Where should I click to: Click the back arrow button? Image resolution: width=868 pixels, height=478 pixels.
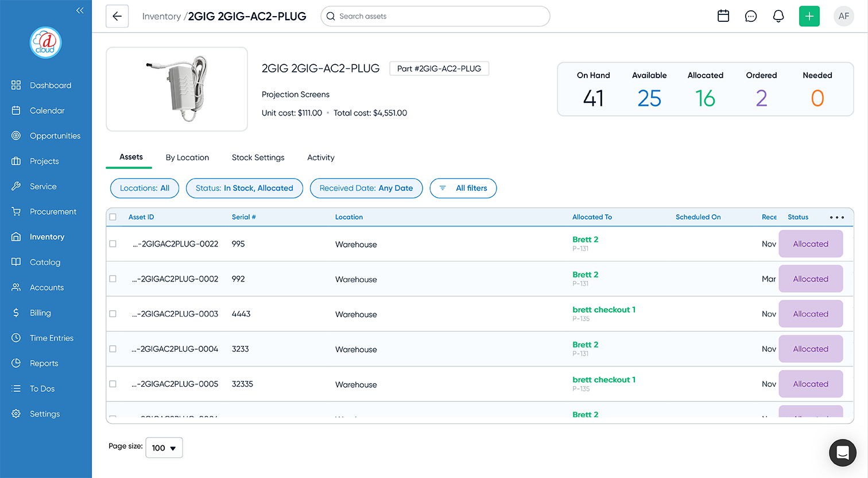[x=117, y=16]
